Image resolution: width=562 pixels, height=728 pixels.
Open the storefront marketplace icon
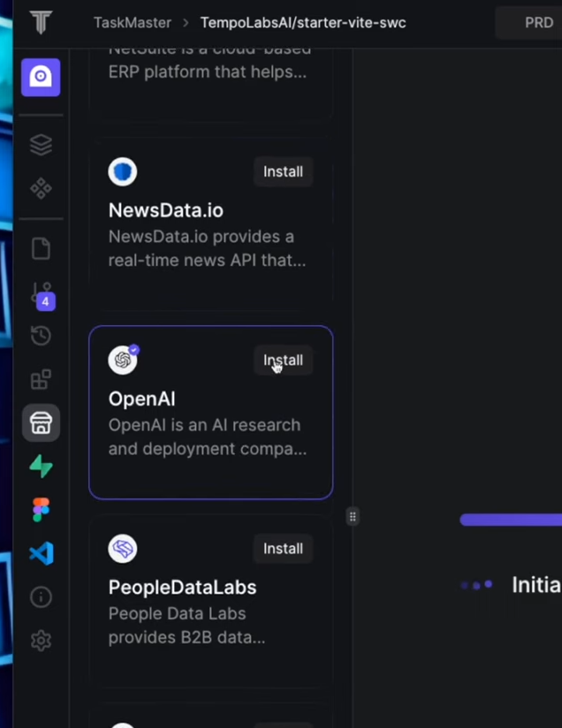[x=41, y=423]
